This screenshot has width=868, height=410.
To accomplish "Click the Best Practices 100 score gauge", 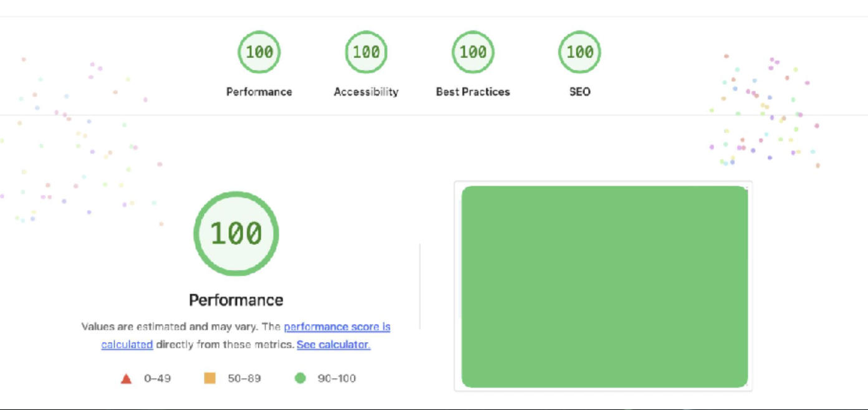I will tap(473, 52).
